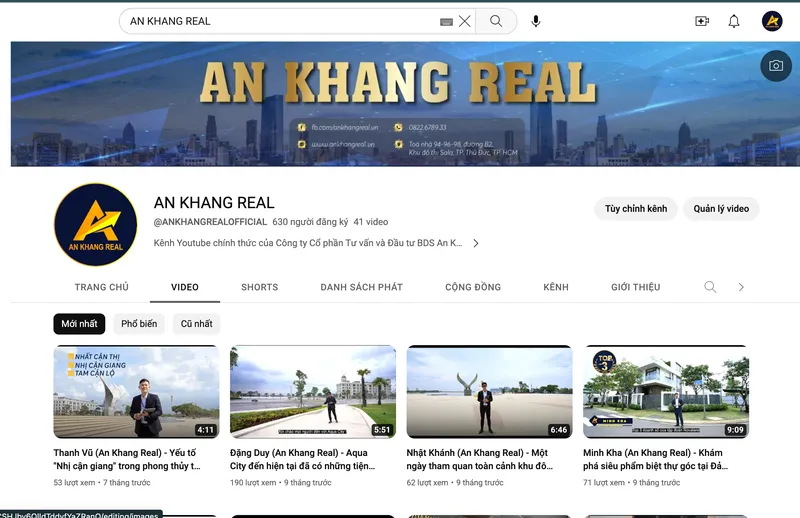Click the AN KHANG REAL channel logo
The height and width of the screenshot is (518, 800).
click(95, 225)
